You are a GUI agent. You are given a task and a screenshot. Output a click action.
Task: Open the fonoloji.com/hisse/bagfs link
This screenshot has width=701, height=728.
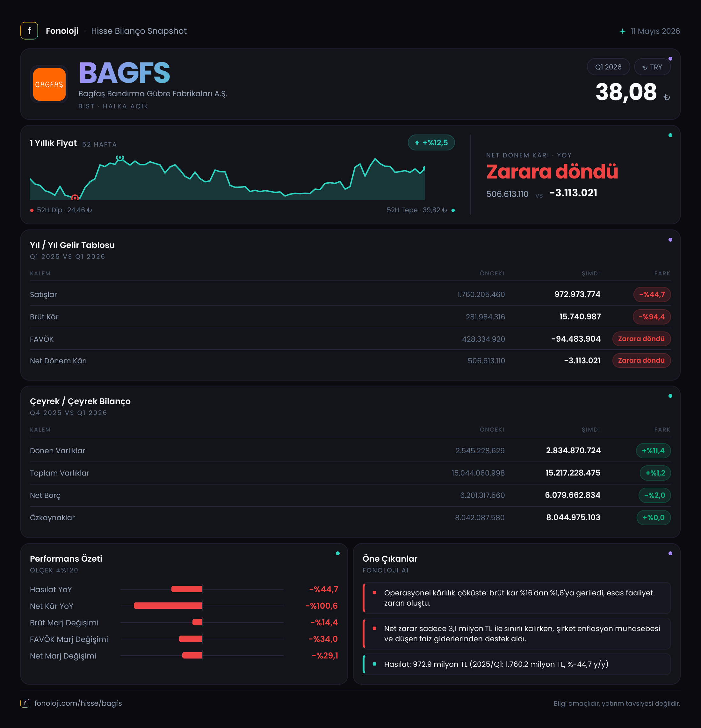coord(78,703)
